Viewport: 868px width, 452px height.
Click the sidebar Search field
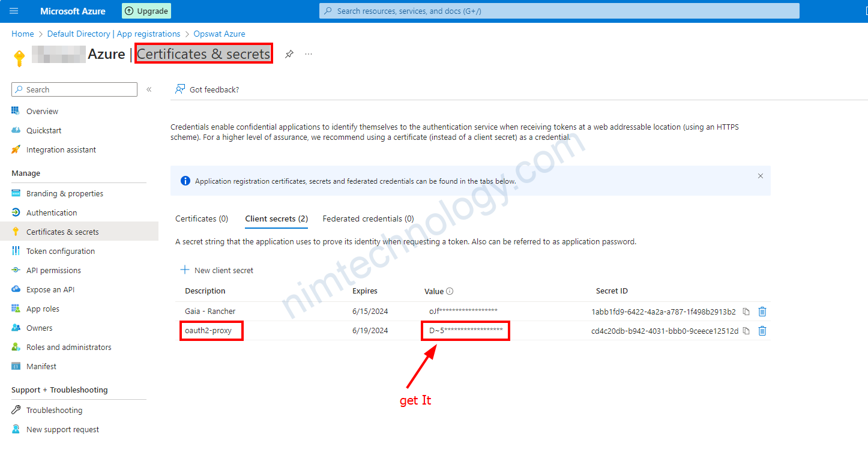(74, 89)
